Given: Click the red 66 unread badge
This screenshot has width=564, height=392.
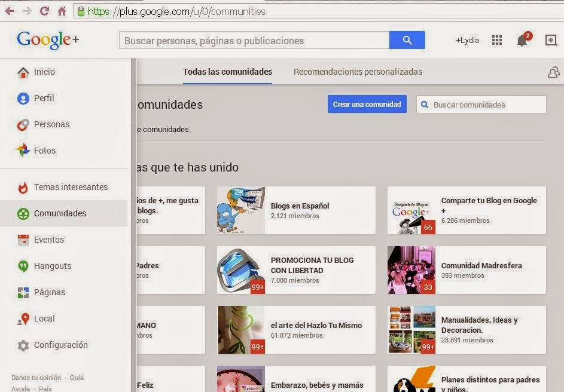Looking at the screenshot, I should (x=428, y=228).
